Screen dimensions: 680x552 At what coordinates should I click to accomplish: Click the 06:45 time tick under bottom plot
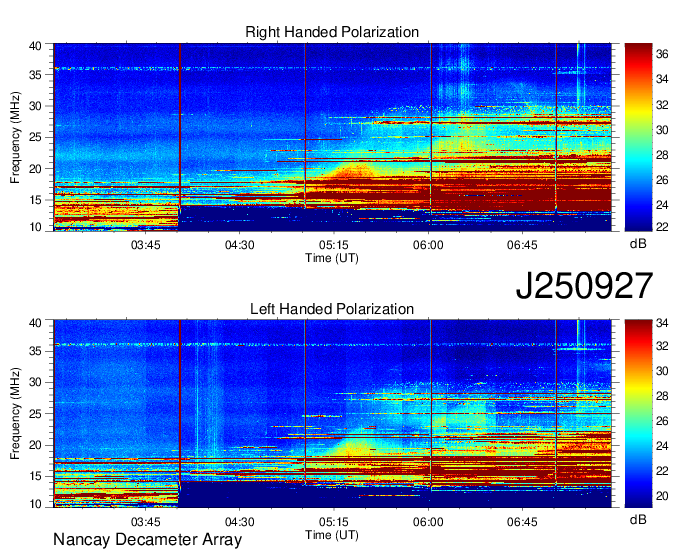522,521
